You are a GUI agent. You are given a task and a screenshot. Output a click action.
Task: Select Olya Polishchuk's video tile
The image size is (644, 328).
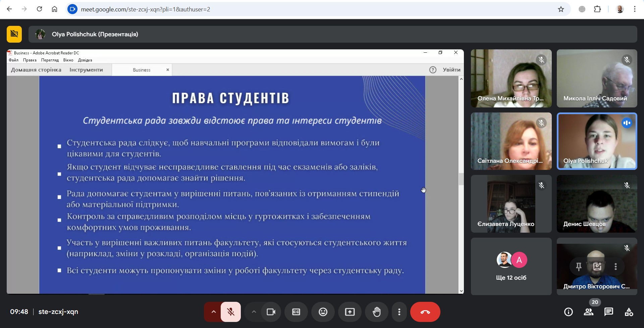point(597,141)
